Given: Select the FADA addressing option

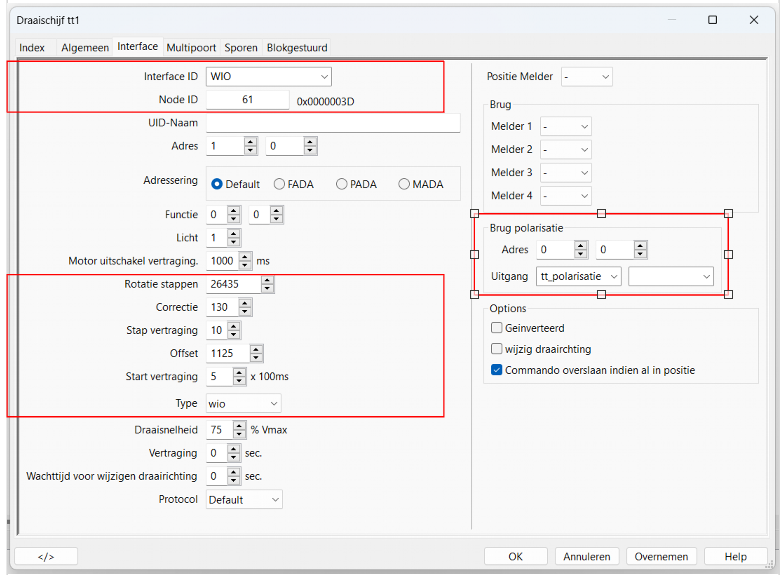Looking at the screenshot, I should pyautogui.click(x=293, y=184).
